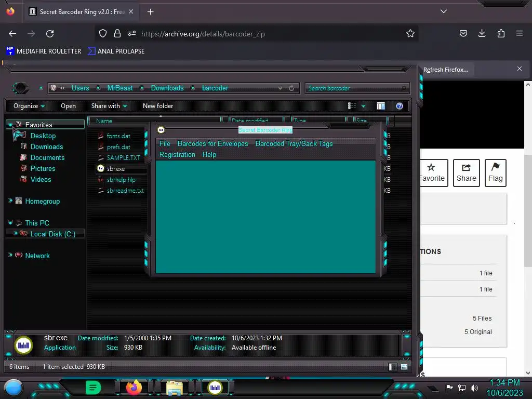Image resolution: width=532 pixels, height=399 pixels.
Task: Close the Secret Barcoder Ring tab
Action: (x=131, y=11)
